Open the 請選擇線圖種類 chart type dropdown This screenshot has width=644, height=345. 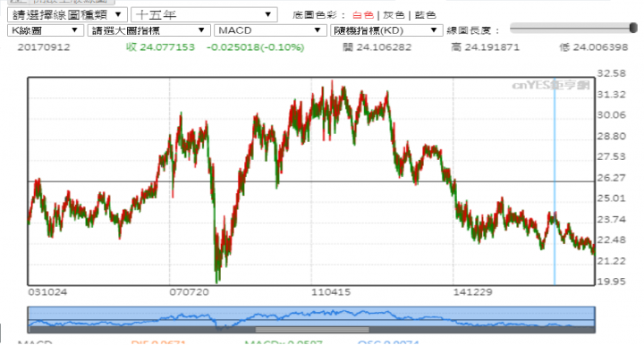pos(67,15)
